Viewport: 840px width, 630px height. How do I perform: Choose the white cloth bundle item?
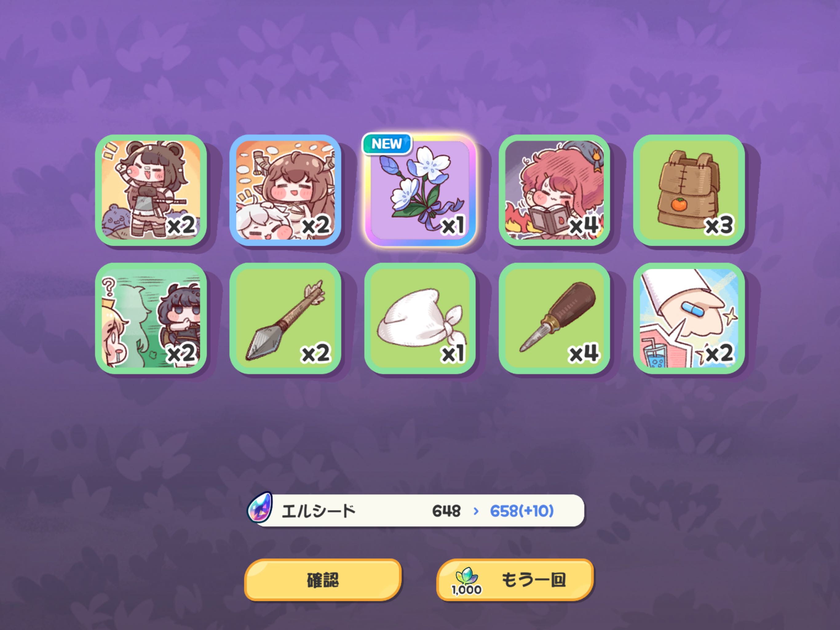coord(420,318)
